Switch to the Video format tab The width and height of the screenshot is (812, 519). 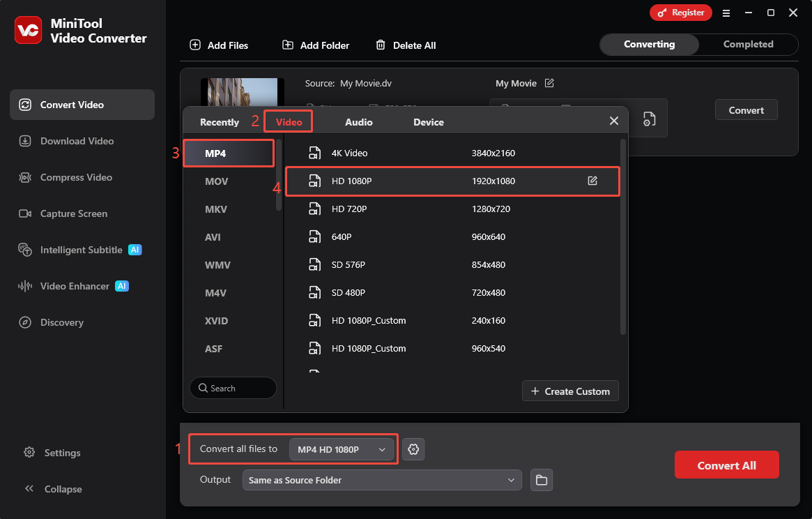[289, 122]
